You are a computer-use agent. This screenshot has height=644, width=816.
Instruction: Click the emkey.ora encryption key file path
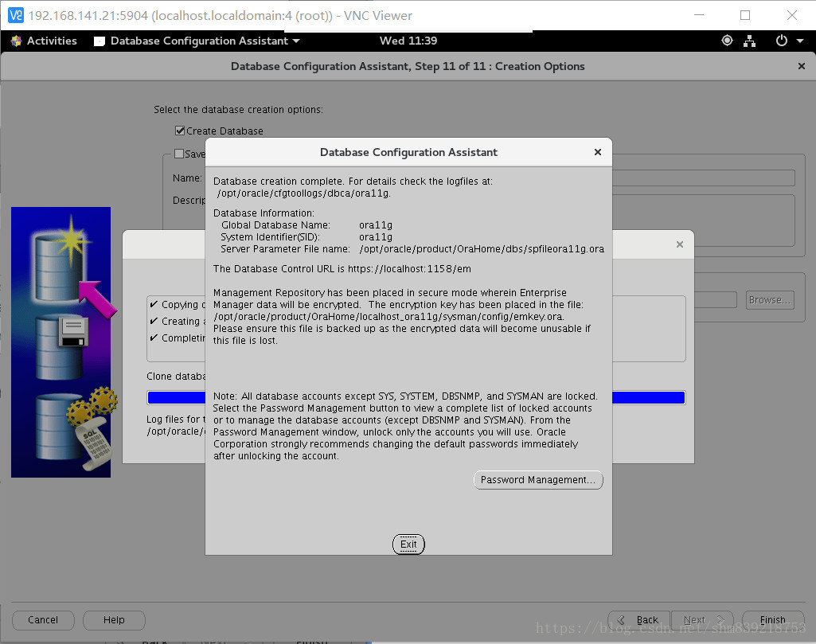click(388, 317)
